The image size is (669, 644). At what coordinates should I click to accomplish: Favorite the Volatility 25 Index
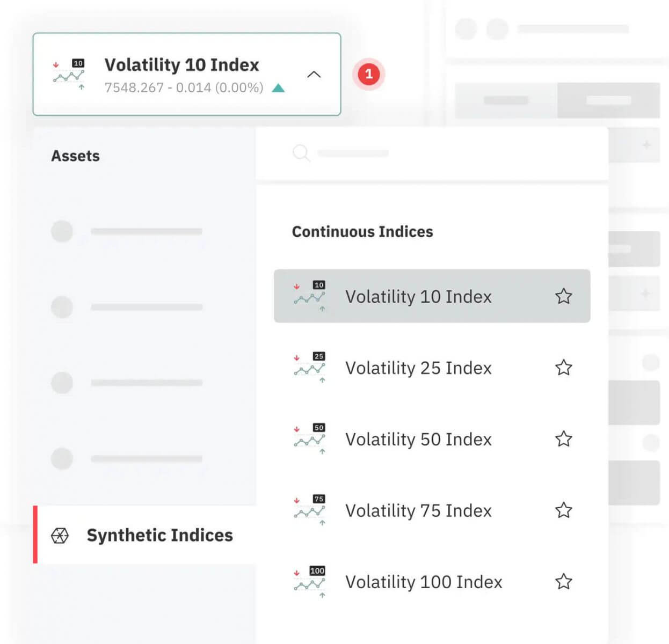(564, 368)
